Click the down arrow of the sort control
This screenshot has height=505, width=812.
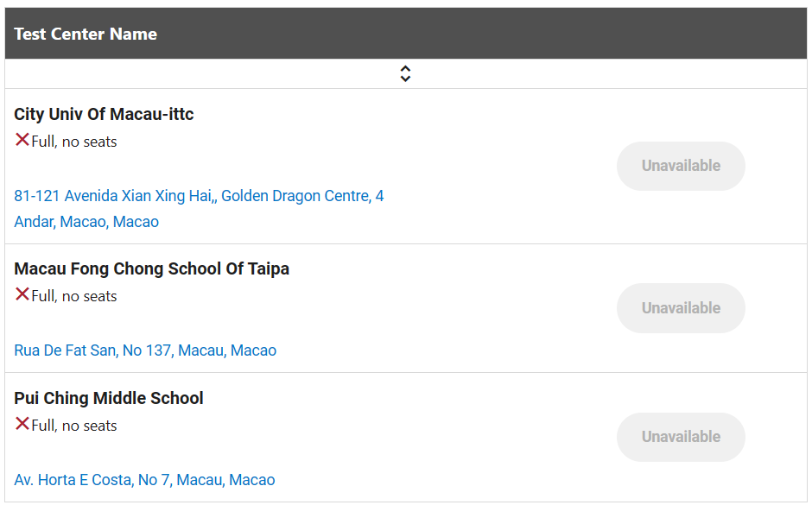(x=405, y=79)
